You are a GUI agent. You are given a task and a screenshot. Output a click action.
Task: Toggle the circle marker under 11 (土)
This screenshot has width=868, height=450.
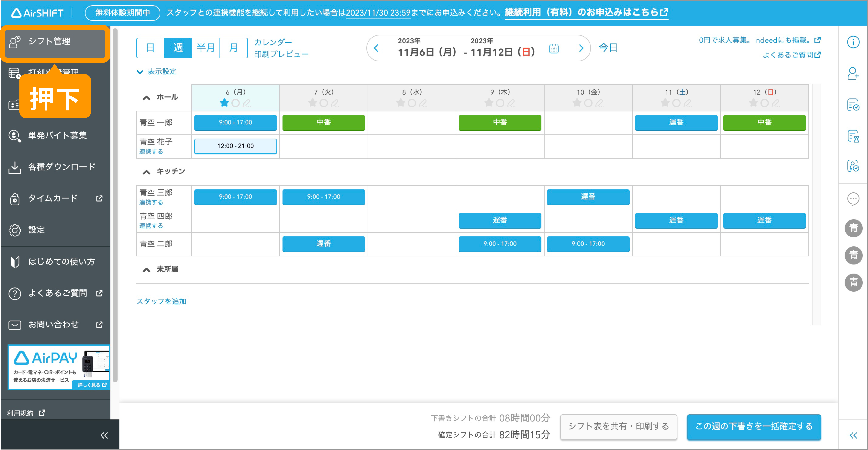676,103
